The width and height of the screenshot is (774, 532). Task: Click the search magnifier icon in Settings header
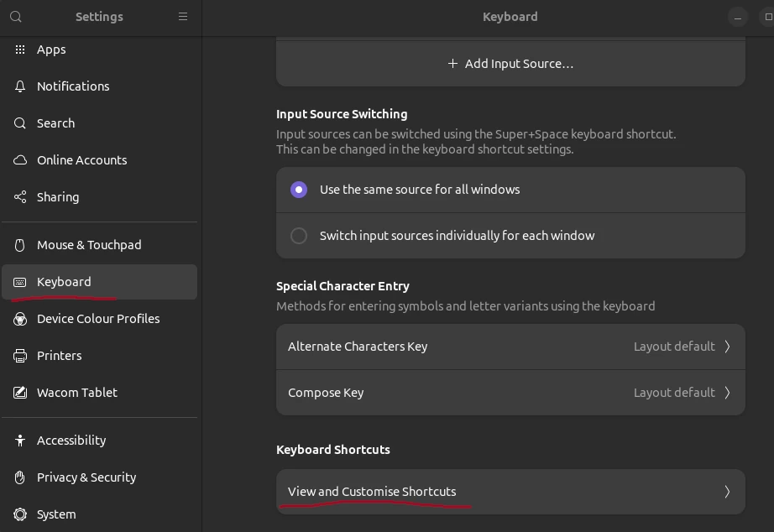16,17
